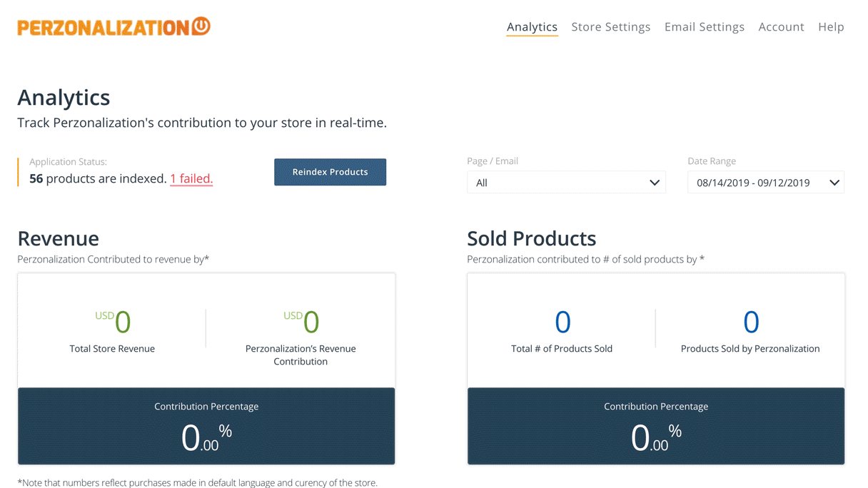Viewport: 868px width, 488px height.
Task: Click the Page / Email dropdown chevron
Action: click(654, 183)
